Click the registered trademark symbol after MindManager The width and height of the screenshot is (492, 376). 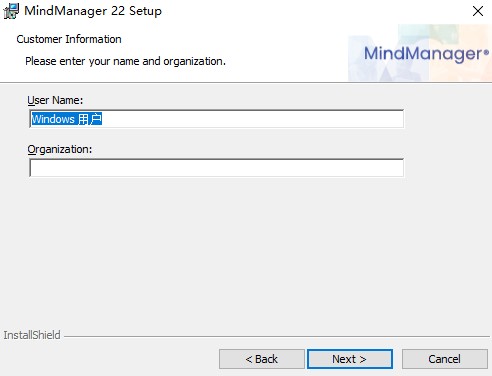pos(486,52)
